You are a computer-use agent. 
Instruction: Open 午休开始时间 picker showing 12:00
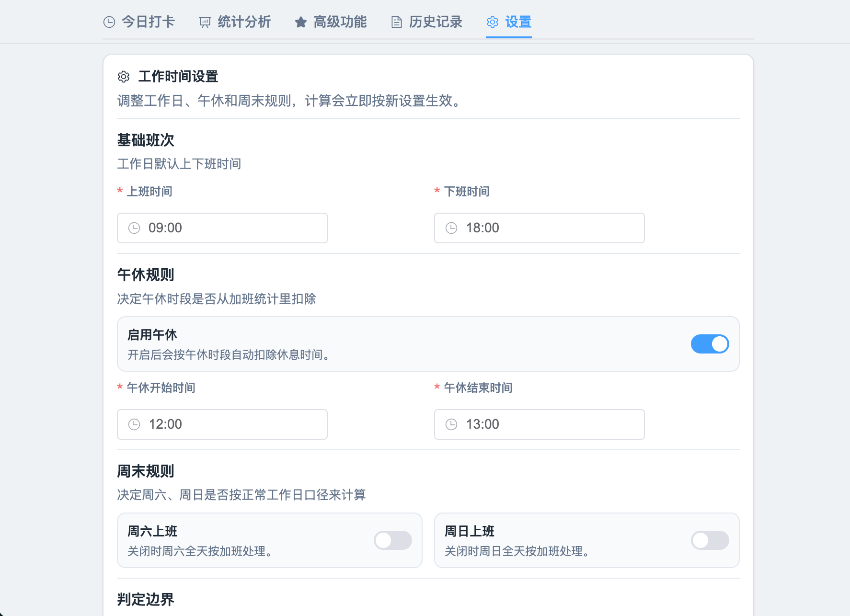pos(230,424)
